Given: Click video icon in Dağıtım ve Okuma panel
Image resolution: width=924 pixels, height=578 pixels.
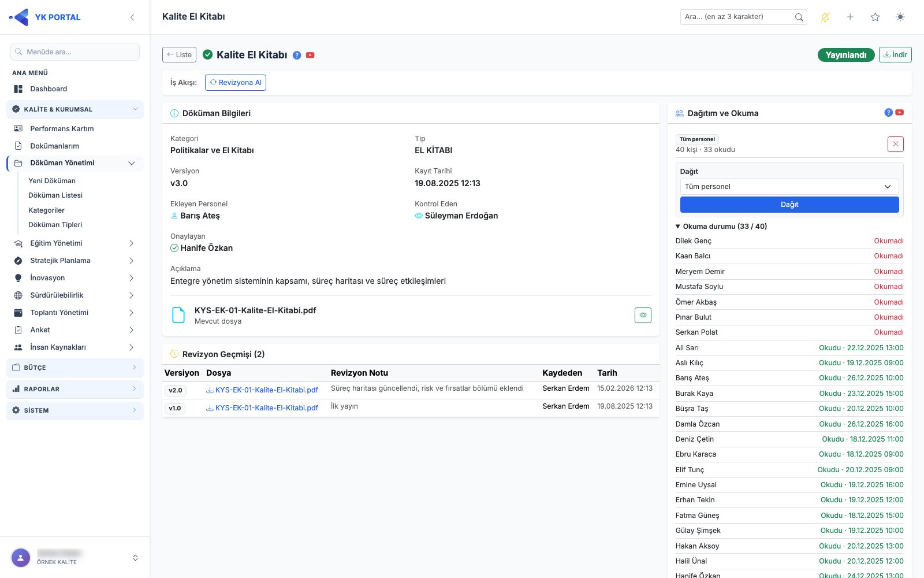Looking at the screenshot, I should click(900, 113).
